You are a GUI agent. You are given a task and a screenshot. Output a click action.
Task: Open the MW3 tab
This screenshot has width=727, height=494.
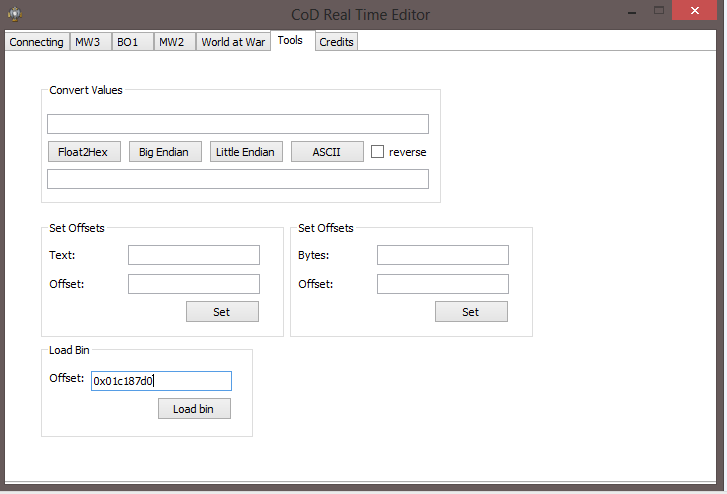click(x=88, y=42)
